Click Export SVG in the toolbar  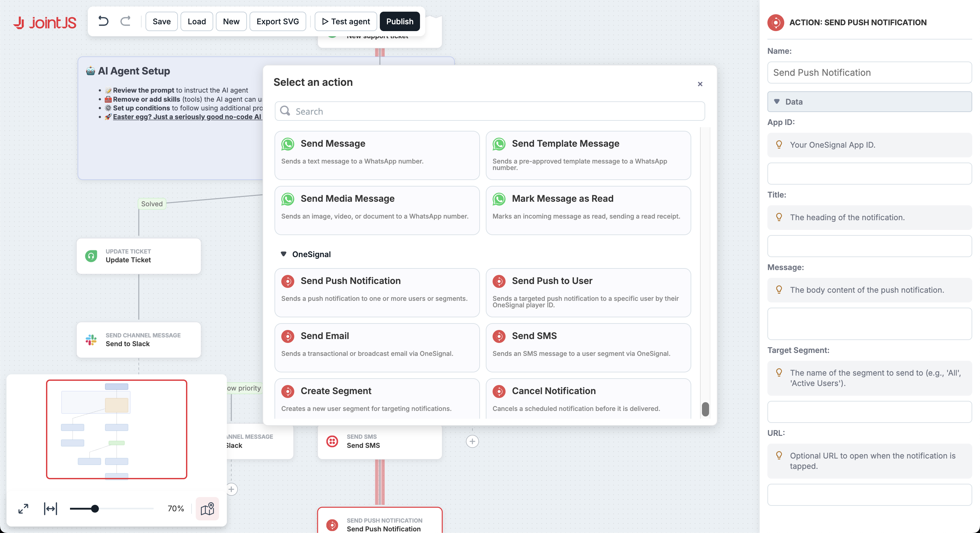277,21
